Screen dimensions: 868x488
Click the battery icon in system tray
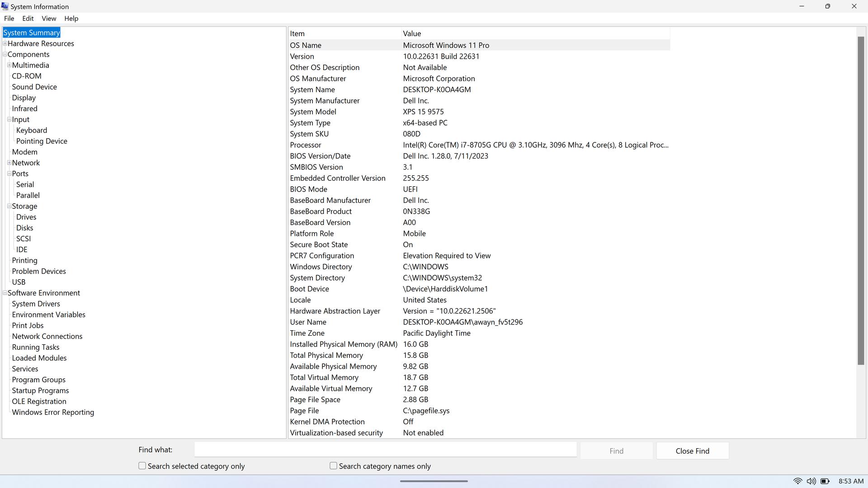point(825,481)
